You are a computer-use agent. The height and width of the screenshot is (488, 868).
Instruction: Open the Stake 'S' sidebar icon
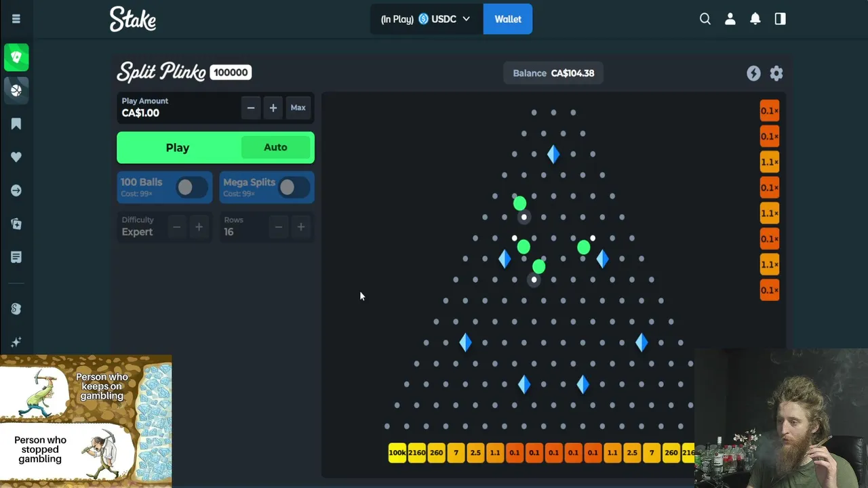(x=16, y=309)
